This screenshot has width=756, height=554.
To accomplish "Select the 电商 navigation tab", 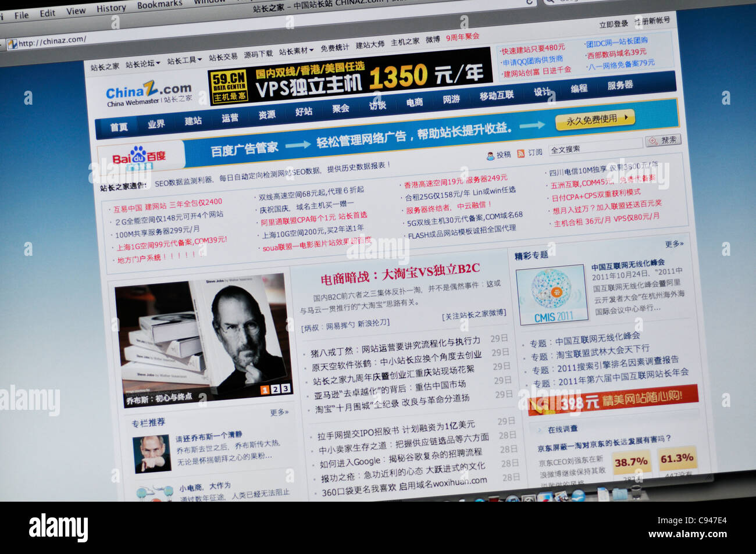I will pos(415,102).
